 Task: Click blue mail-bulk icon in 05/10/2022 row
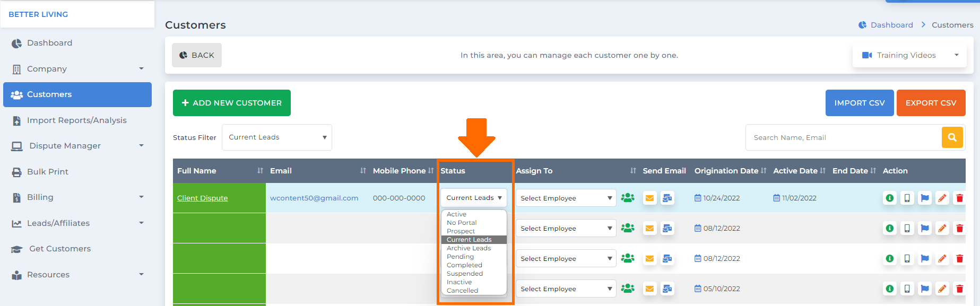coord(667,288)
